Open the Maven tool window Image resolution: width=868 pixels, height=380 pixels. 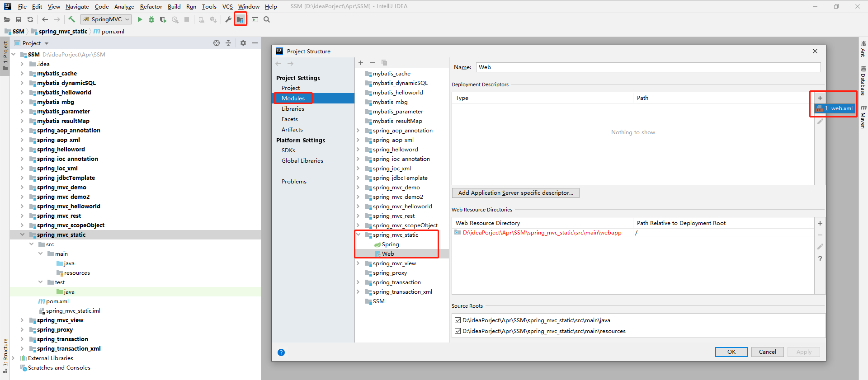pos(863,117)
